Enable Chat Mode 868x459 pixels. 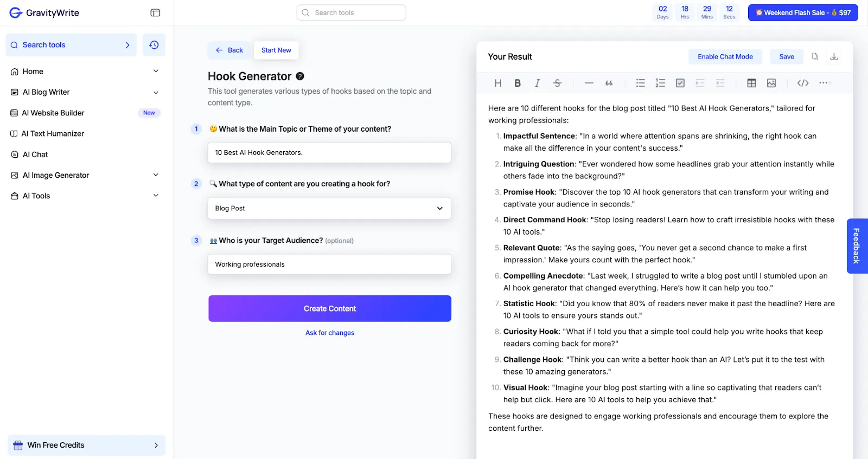click(x=725, y=56)
